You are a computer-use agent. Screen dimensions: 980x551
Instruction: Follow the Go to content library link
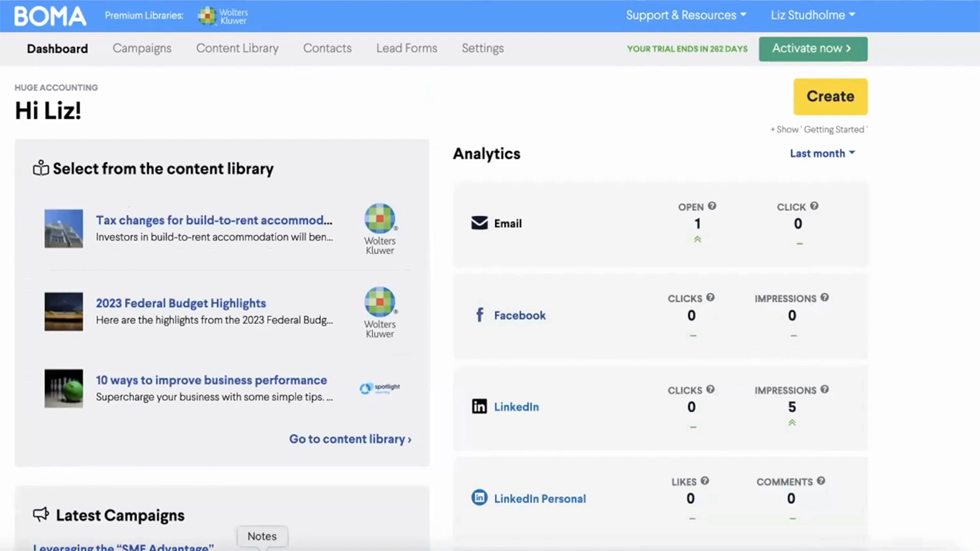pyautogui.click(x=350, y=439)
